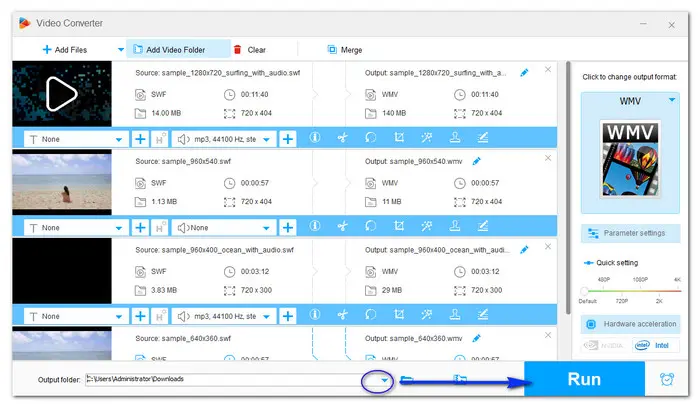Open output folder in explorer icon
Image resolution: width=700 pixels, height=407 pixels.
tap(407, 380)
